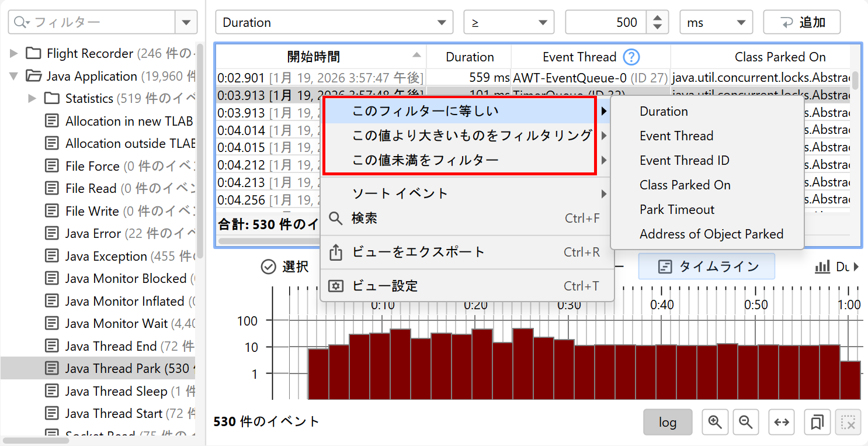The width and height of the screenshot is (868, 446).
Task: Open the ms unit dropdown
Action: point(716,23)
